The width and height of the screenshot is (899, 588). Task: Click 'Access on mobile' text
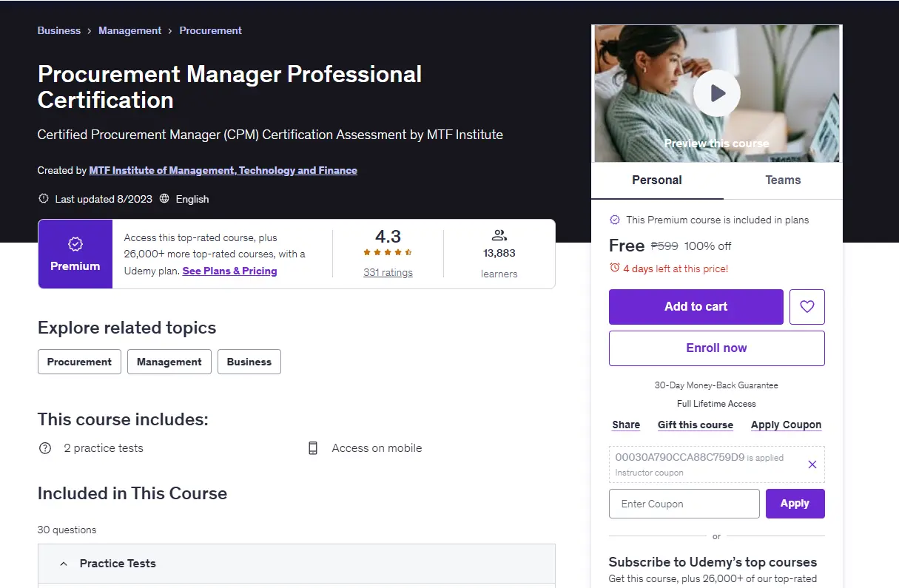[377, 448]
